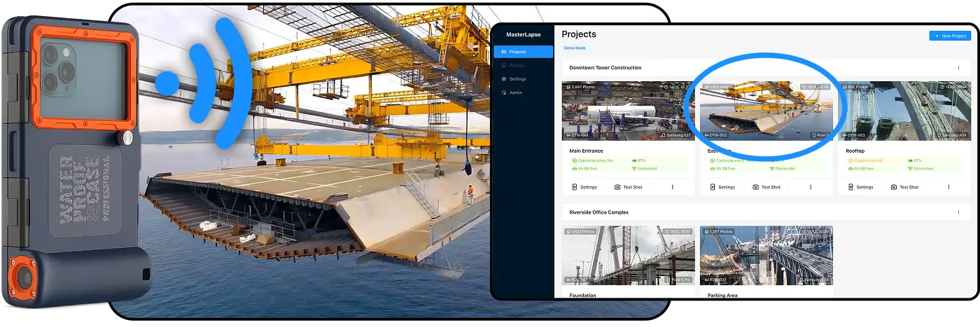Click the 'DTW-001' camera ID badge
980x327 pixels.
coord(577,135)
